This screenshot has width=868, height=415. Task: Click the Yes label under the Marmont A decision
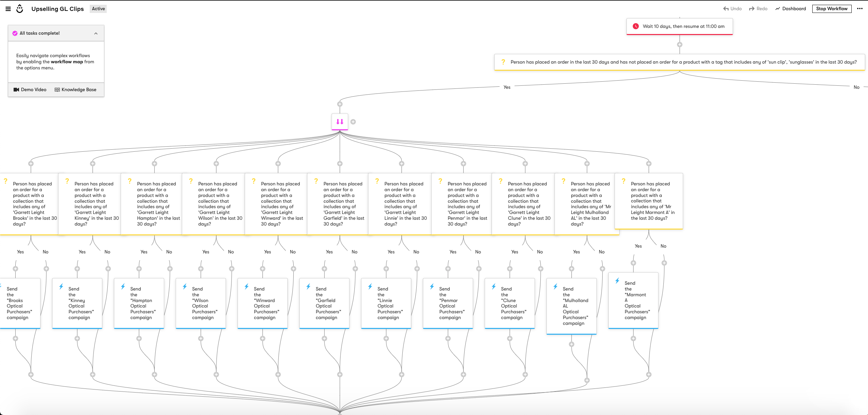click(638, 246)
